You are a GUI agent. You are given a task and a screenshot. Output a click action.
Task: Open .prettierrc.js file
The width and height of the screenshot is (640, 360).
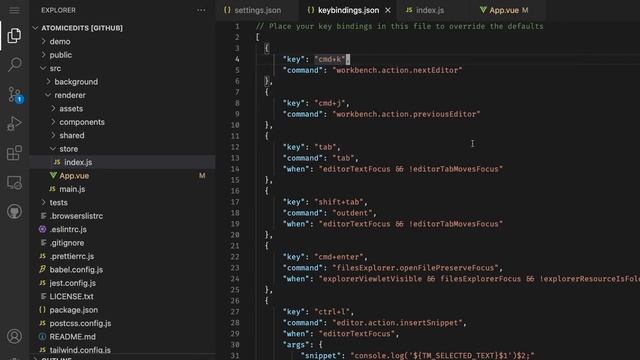[122, 256]
